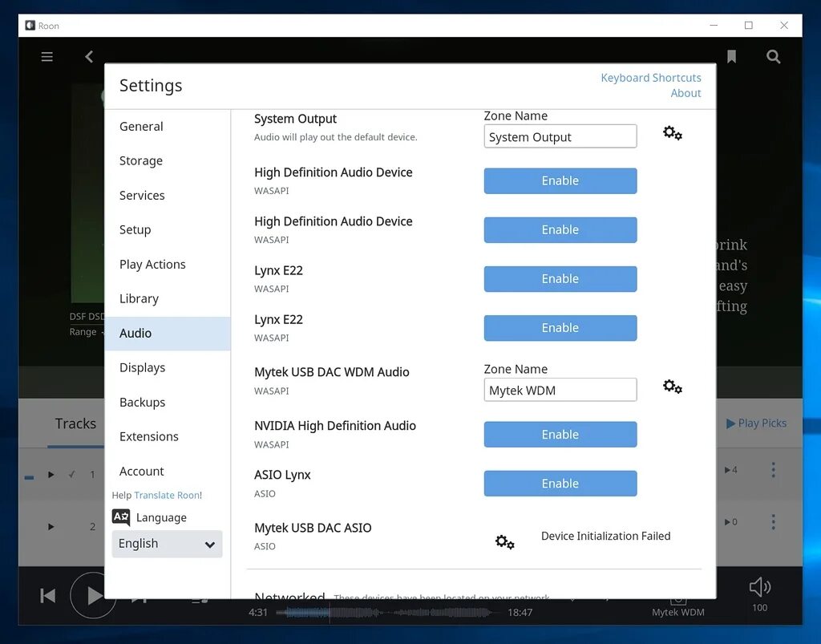
Task: Open the Play Actions settings section
Action: click(x=168, y=265)
